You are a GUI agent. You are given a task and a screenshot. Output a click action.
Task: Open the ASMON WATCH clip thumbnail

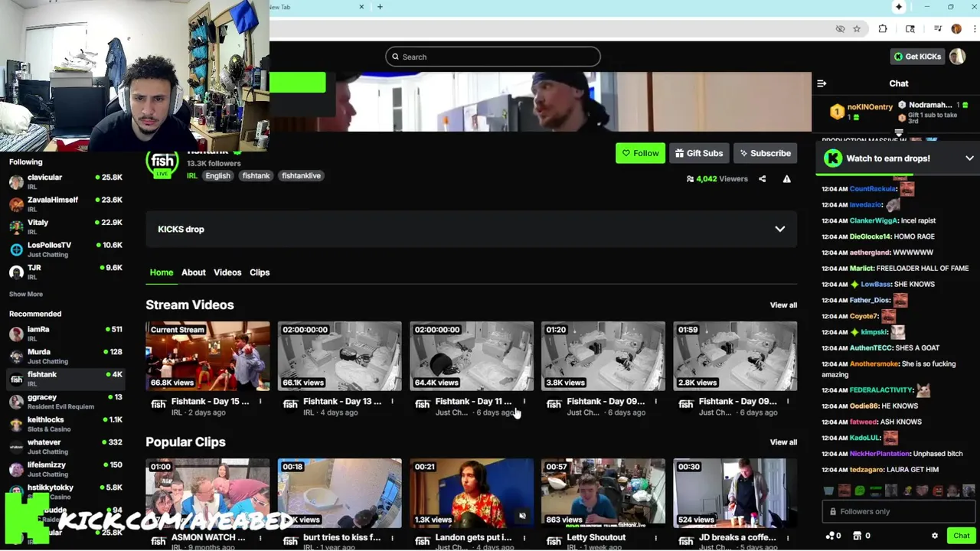tap(207, 493)
